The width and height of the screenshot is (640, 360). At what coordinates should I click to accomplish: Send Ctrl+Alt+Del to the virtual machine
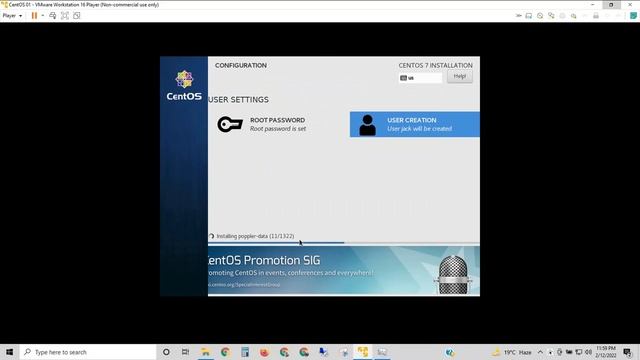tap(53, 16)
